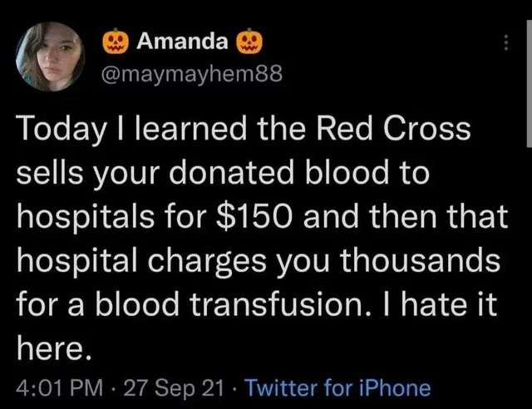Open Amanda's profile picture

click(x=50, y=57)
